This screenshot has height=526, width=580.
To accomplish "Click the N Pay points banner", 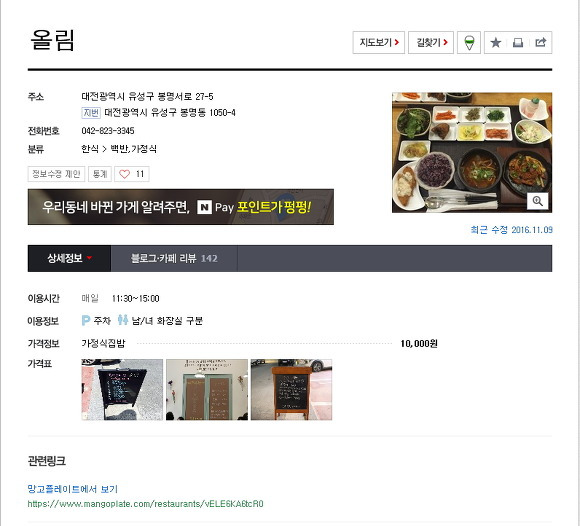I will 181,207.
